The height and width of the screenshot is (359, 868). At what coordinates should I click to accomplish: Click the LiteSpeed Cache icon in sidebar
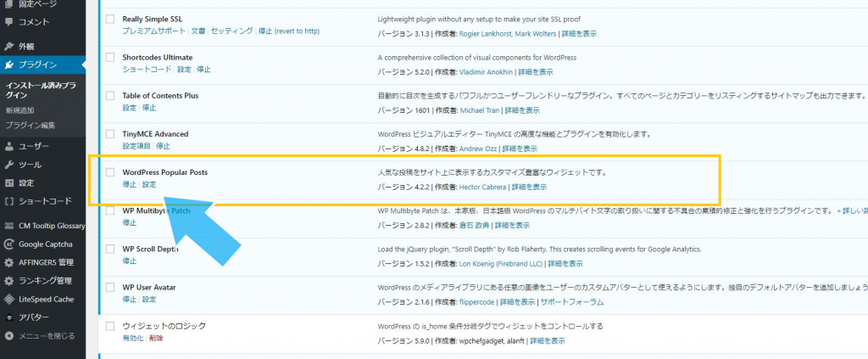(8, 299)
